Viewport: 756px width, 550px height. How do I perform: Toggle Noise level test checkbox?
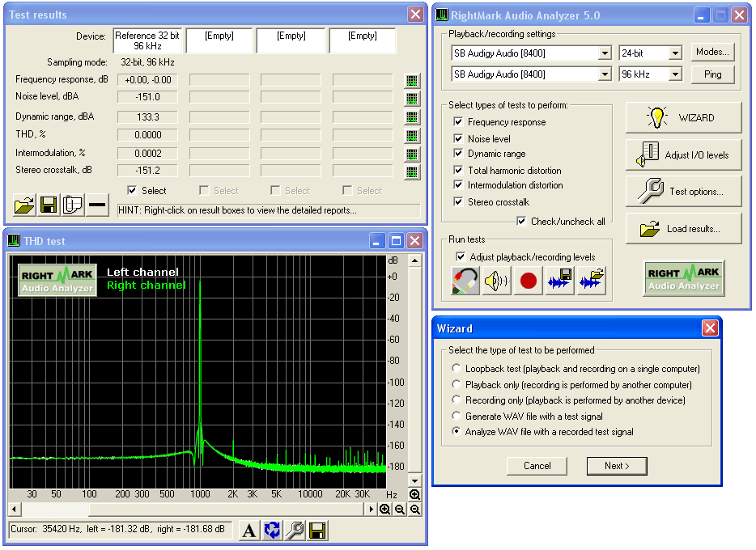click(458, 138)
